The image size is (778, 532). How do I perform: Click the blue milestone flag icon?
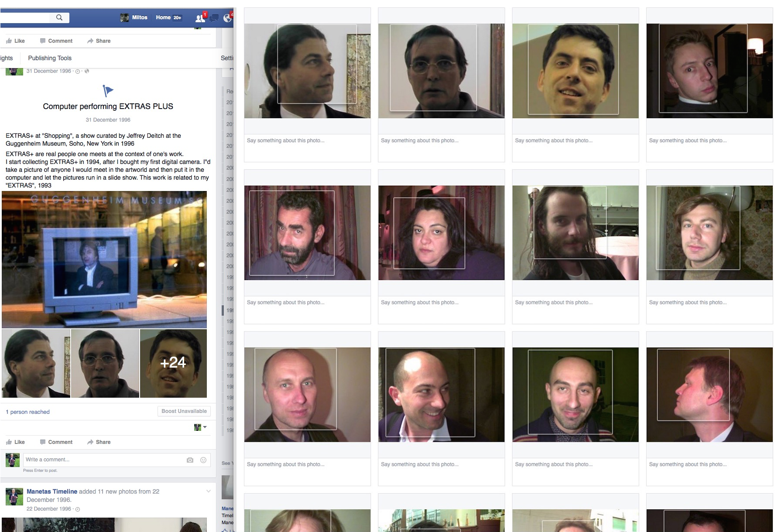coord(108,91)
